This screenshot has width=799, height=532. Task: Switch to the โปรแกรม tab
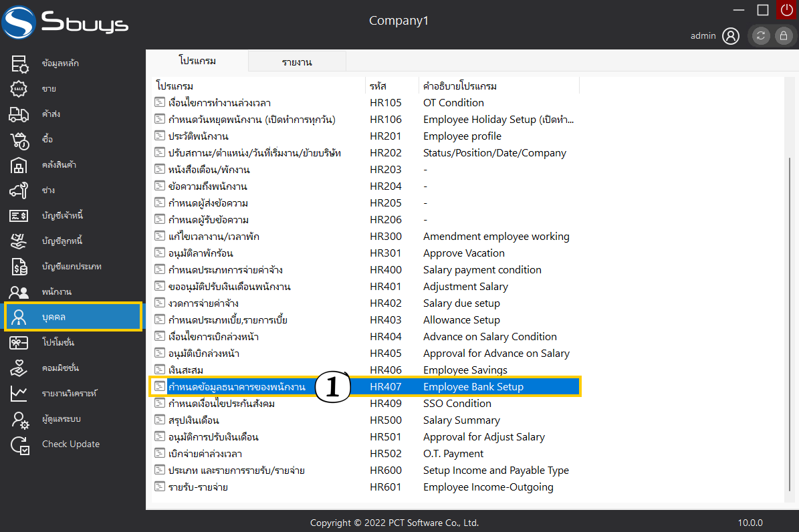click(x=197, y=61)
